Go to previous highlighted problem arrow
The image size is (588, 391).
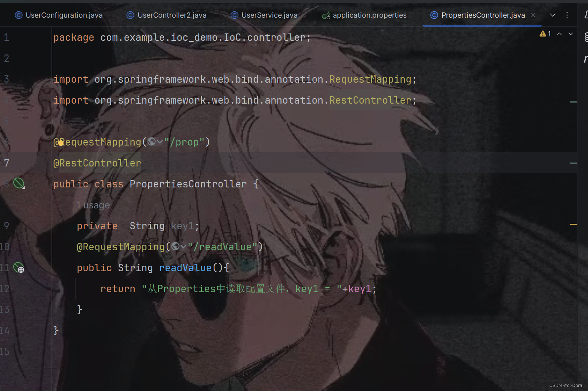pos(559,34)
